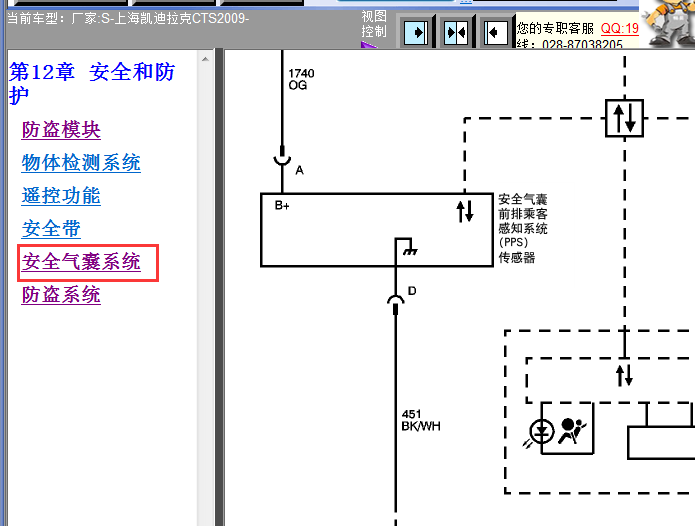Open the 物体检测系统 section link
Viewport: 695px width, 526px height.
tap(81, 163)
